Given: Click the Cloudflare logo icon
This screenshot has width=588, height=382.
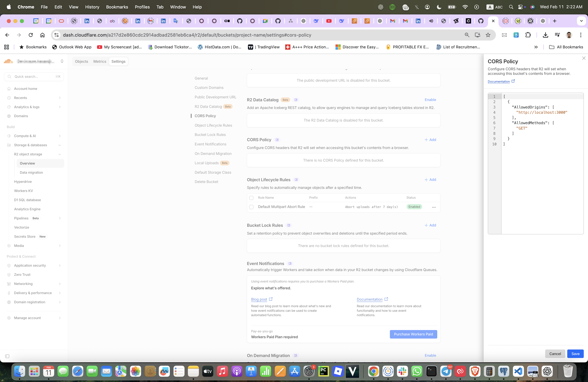Looking at the screenshot, I should coord(8,61).
